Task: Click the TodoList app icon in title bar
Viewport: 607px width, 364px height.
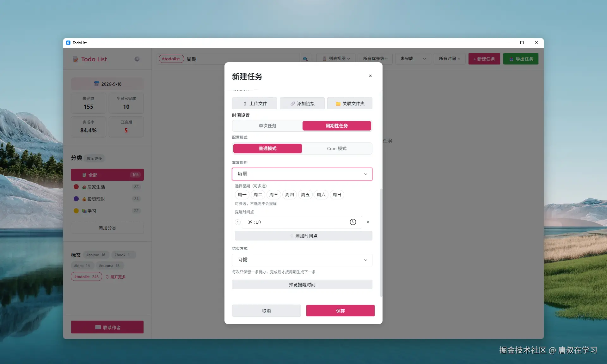Action: [68, 43]
